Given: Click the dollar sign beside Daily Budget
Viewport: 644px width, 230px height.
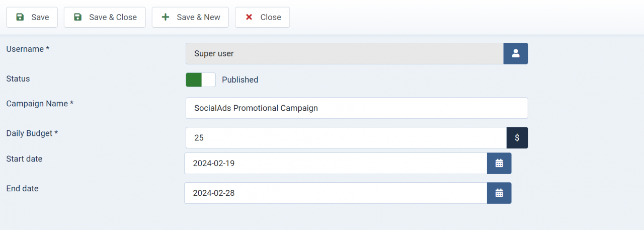Looking at the screenshot, I should coord(517,137).
